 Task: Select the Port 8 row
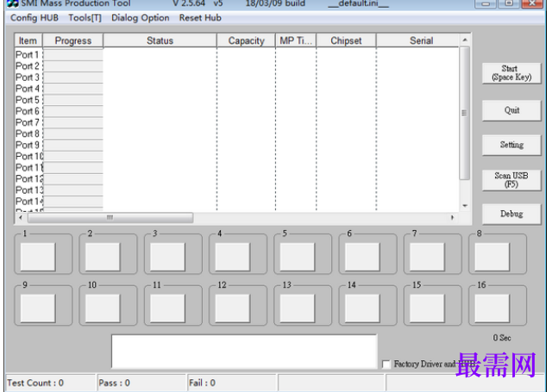[x=236, y=134]
